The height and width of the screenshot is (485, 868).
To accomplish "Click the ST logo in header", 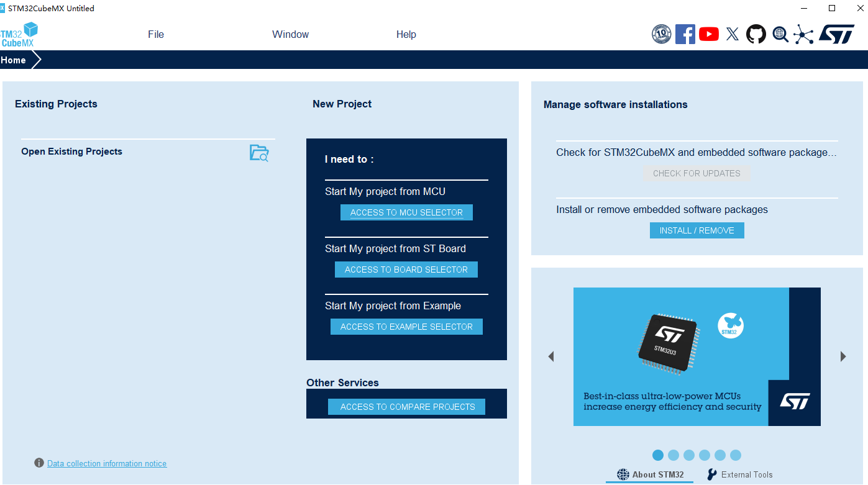I will (x=836, y=34).
